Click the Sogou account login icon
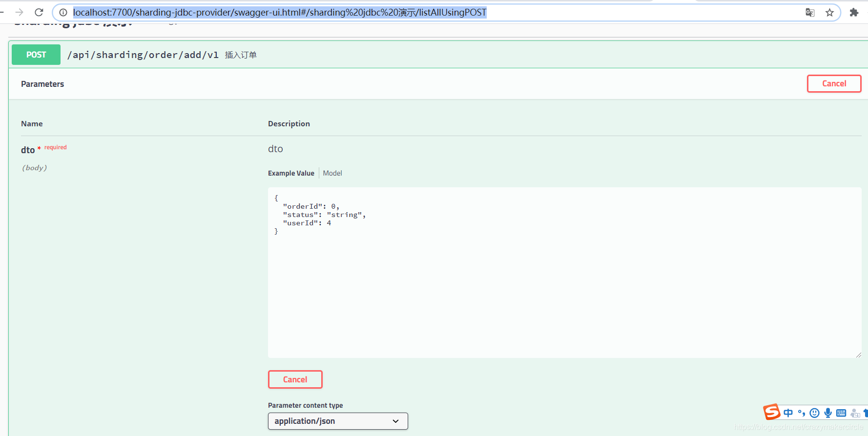The image size is (868, 436). (855, 413)
